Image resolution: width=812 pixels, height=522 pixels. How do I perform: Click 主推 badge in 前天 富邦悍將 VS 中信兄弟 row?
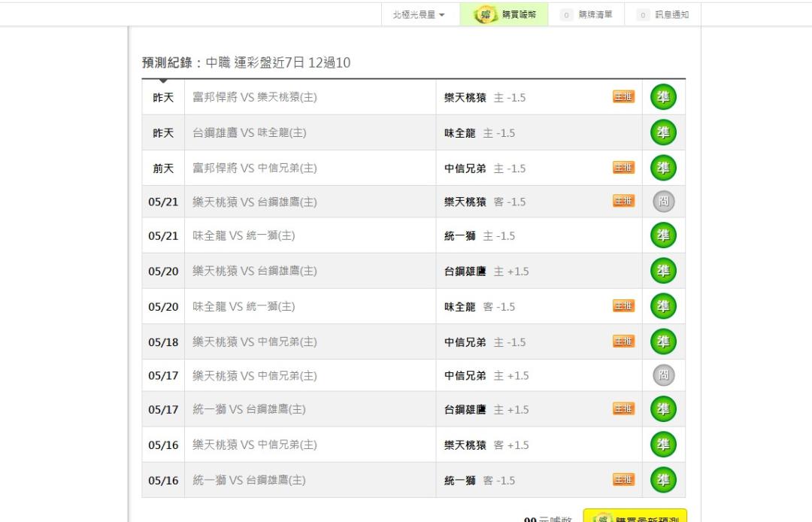click(623, 168)
